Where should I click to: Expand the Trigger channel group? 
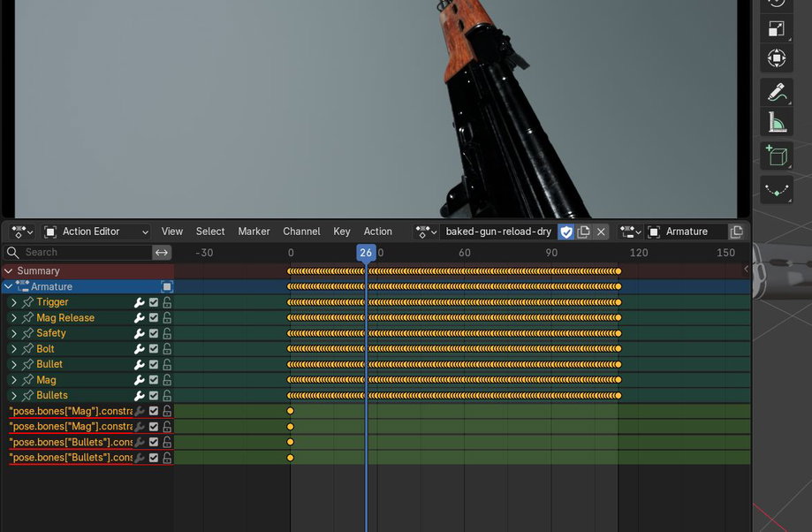tap(14, 302)
